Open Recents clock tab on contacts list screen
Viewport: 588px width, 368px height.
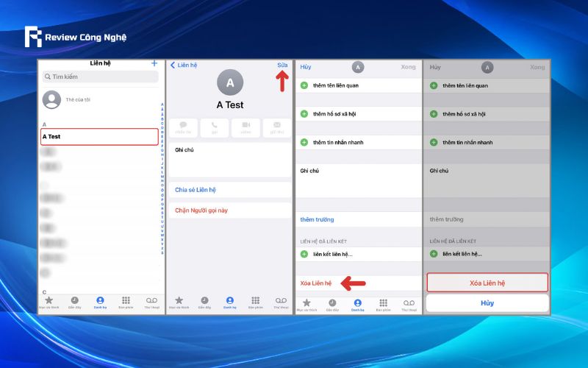tap(75, 302)
